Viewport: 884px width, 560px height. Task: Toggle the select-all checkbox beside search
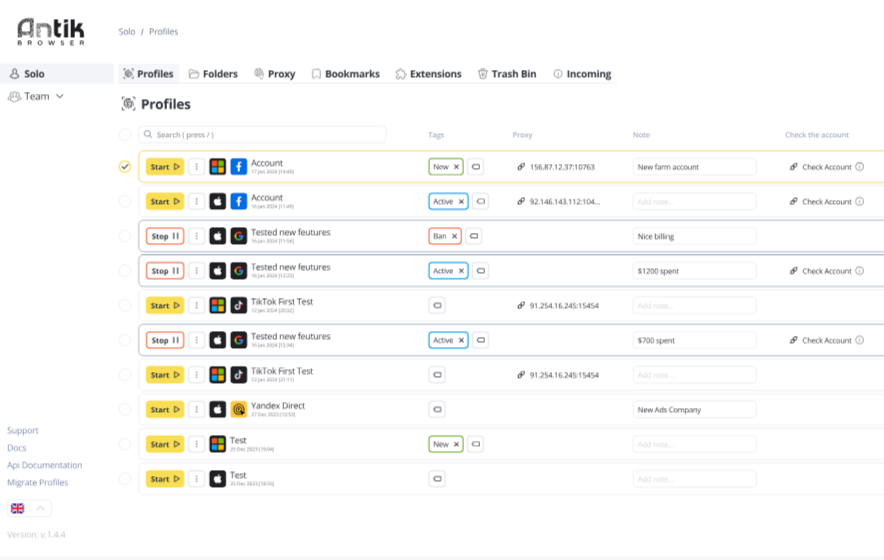125,134
